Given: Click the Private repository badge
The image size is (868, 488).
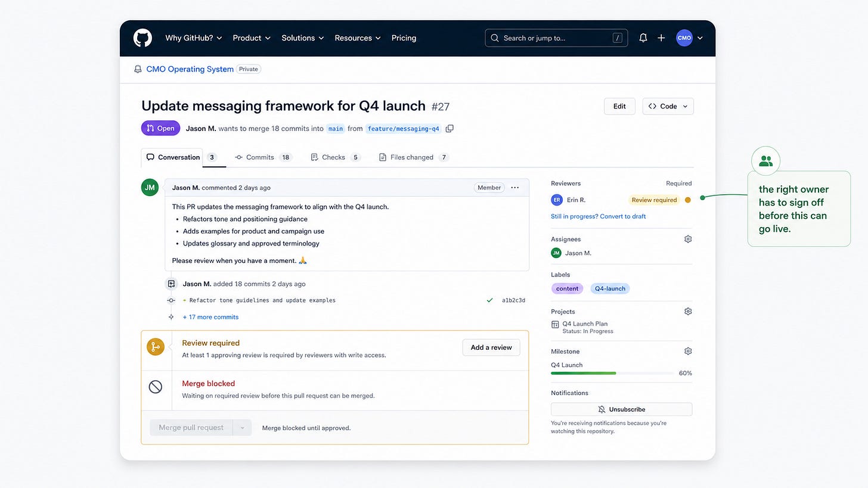Looking at the screenshot, I should (x=249, y=69).
